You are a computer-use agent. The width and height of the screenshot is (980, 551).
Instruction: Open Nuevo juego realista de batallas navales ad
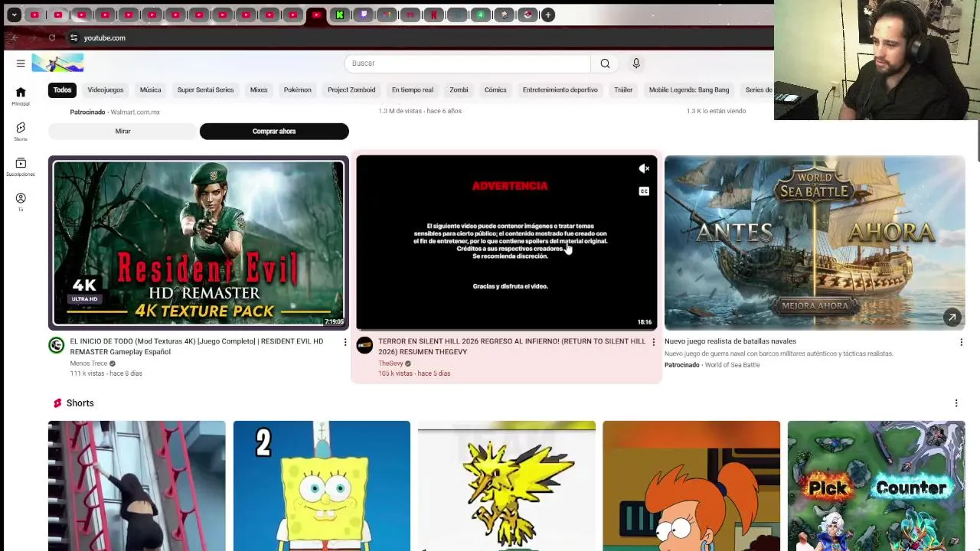[x=730, y=341]
